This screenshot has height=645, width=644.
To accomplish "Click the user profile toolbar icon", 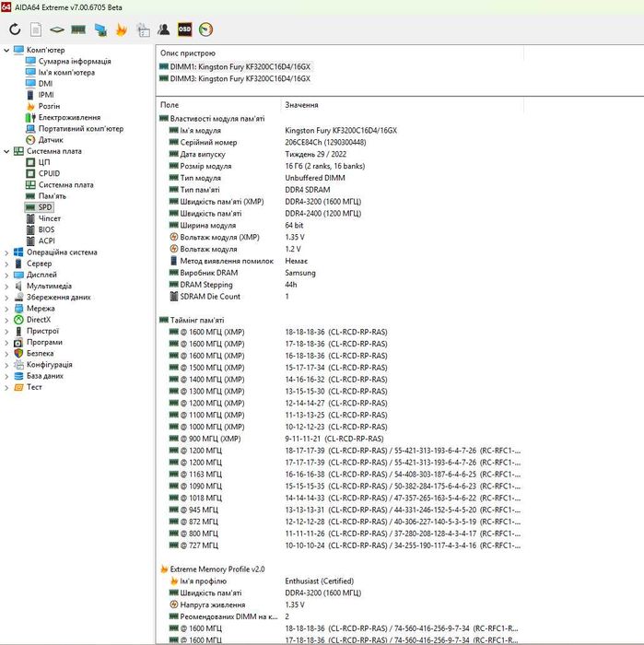I will click(x=163, y=29).
